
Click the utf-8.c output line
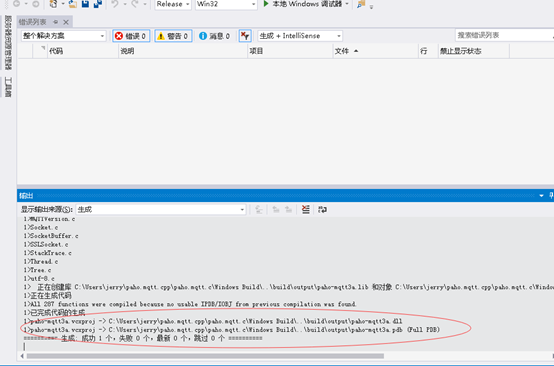point(39,278)
